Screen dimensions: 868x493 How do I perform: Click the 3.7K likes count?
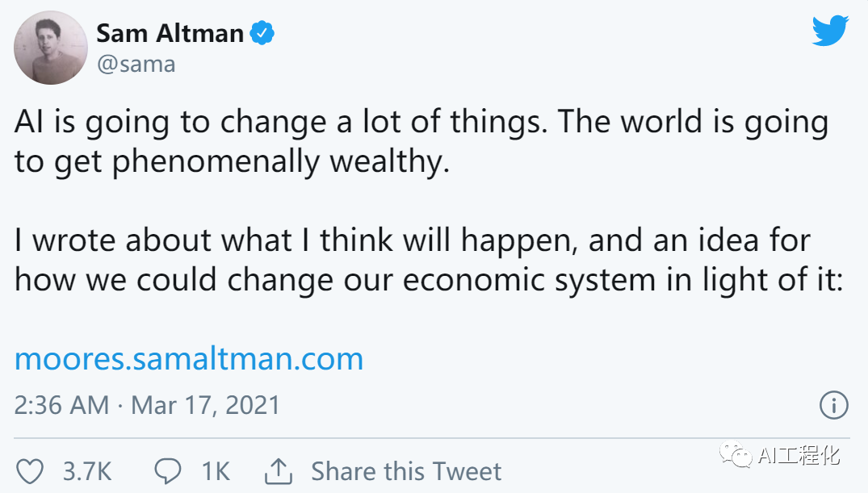(x=87, y=471)
